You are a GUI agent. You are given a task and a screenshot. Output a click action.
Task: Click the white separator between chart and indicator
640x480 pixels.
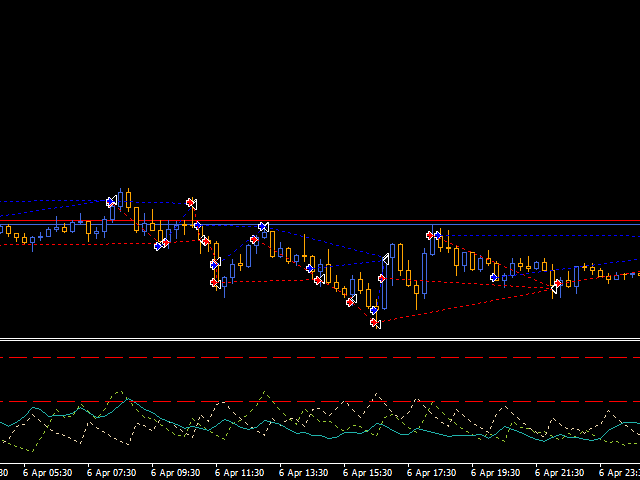point(320,340)
